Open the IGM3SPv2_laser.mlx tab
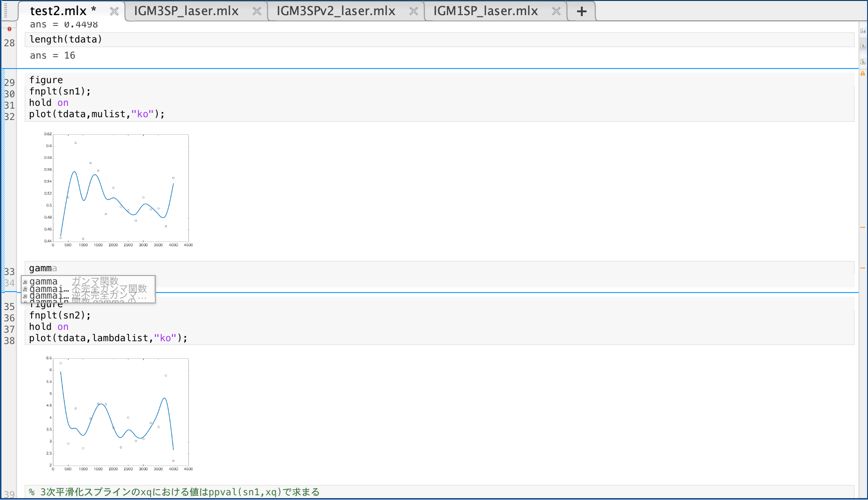Image resolution: width=868 pixels, height=500 pixels. click(335, 11)
